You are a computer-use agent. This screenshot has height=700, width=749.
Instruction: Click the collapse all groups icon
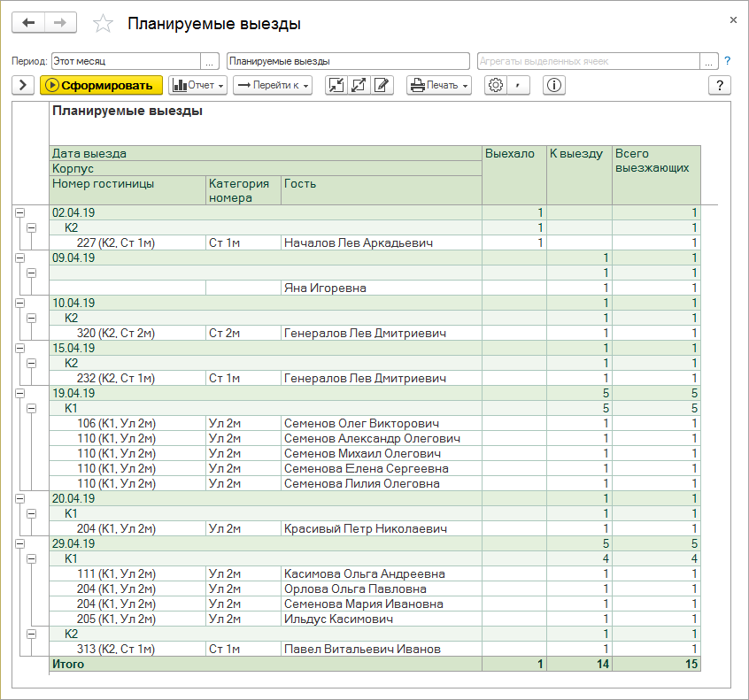[x=336, y=85]
